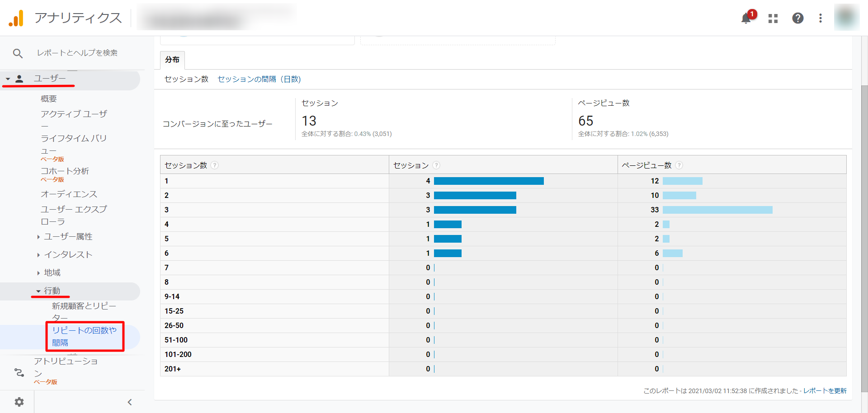This screenshot has width=868, height=413.
Task: Expand the インタレスト submenu
Action: click(x=38, y=255)
